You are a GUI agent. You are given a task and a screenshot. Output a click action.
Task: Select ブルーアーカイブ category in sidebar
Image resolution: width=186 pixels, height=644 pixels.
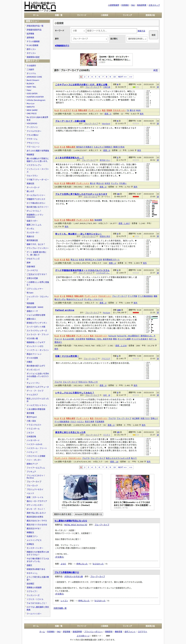coord(34,482)
